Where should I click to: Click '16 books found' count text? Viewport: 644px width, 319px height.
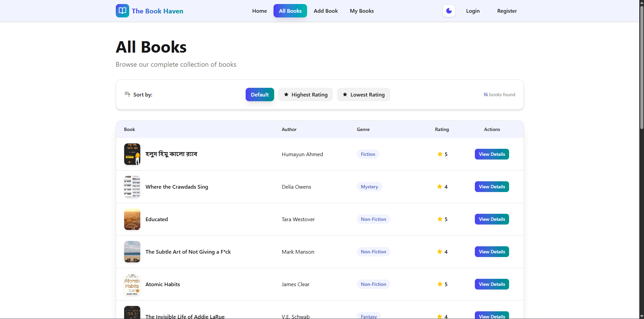[x=499, y=94]
